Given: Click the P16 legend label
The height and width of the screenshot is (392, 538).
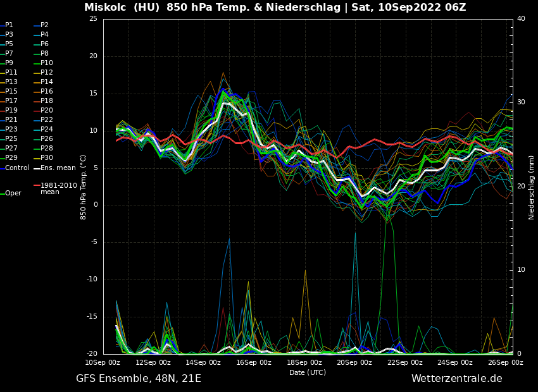Looking at the screenshot, I should click(x=47, y=92).
